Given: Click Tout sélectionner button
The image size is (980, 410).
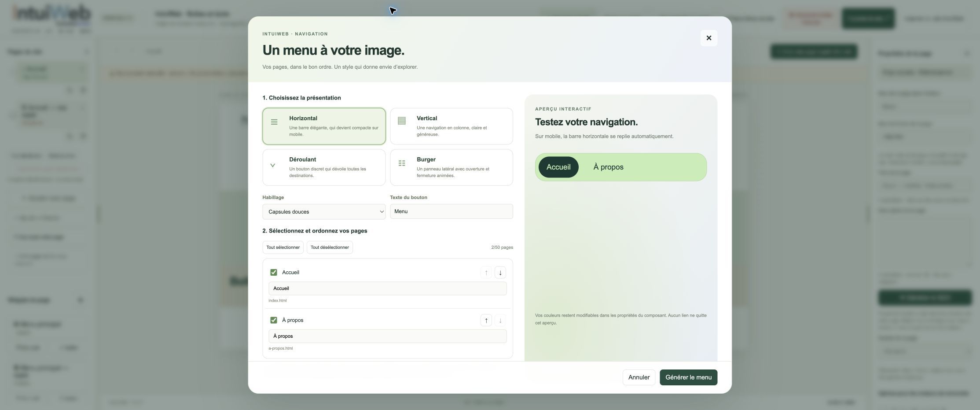Looking at the screenshot, I should (x=283, y=247).
